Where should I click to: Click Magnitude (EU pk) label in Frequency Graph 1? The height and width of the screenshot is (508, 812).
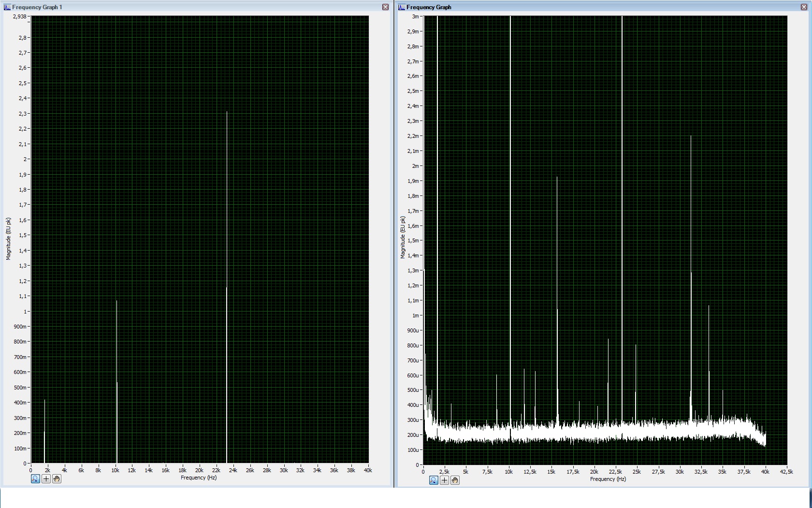(8, 239)
